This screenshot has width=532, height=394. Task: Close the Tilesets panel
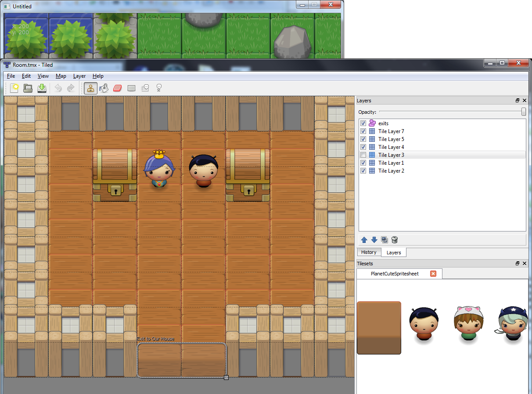pos(525,264)
